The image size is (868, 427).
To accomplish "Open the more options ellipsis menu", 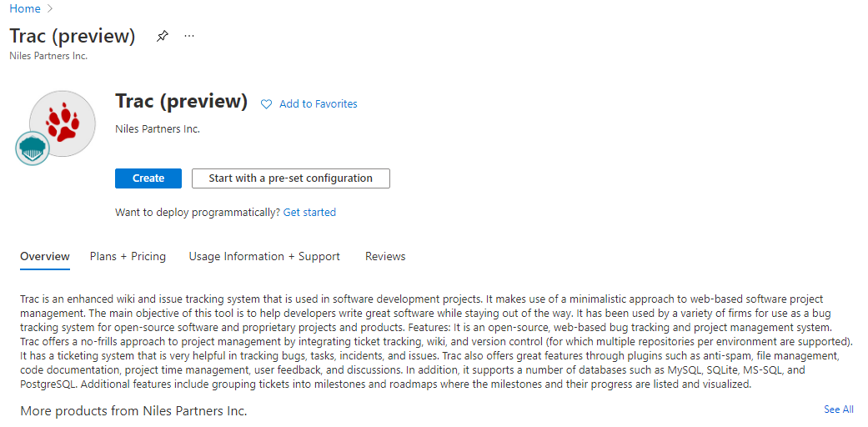I will click(x=189, y=37).
